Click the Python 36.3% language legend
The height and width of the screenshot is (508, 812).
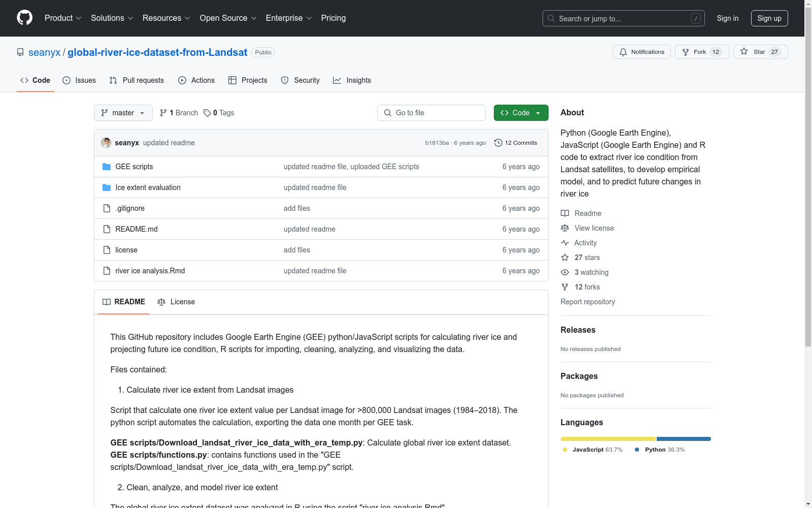pos(660,450)
